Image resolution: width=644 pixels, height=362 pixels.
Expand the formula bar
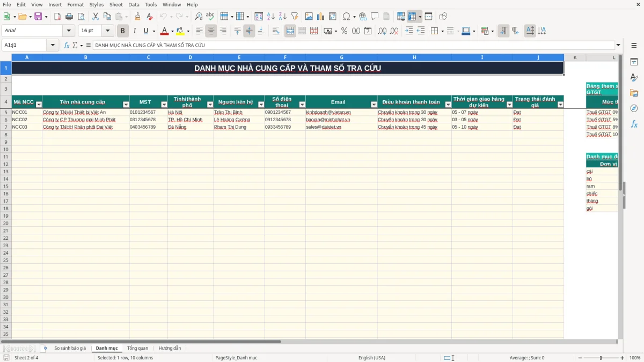[618, 45]
